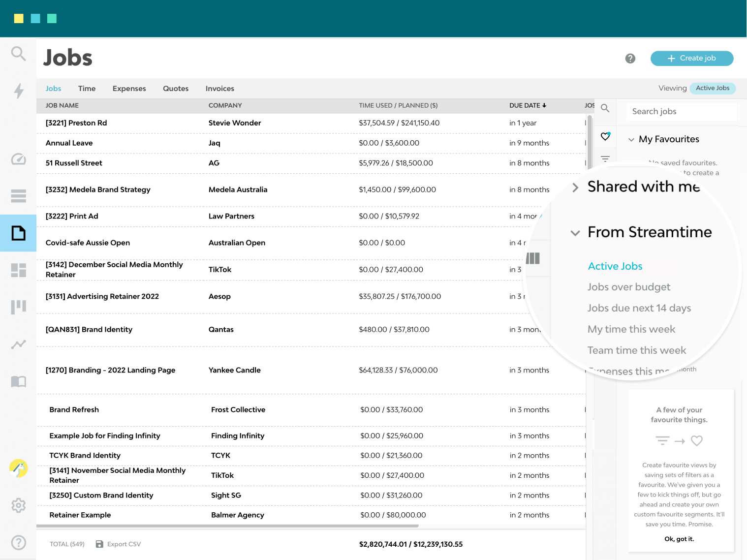Switch to the Expenses tab

tap(129, 89)
